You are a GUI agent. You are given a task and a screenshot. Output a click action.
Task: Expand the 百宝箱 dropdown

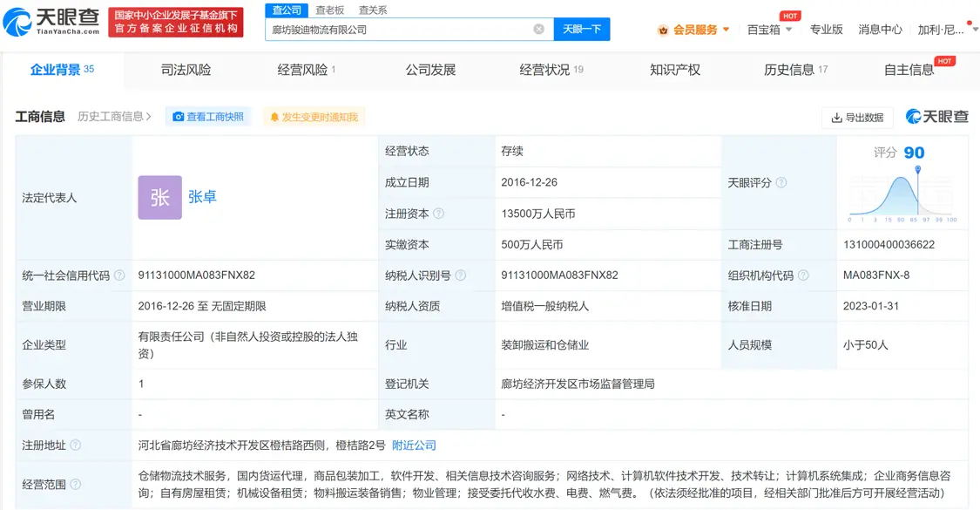(x=769, y=30)
